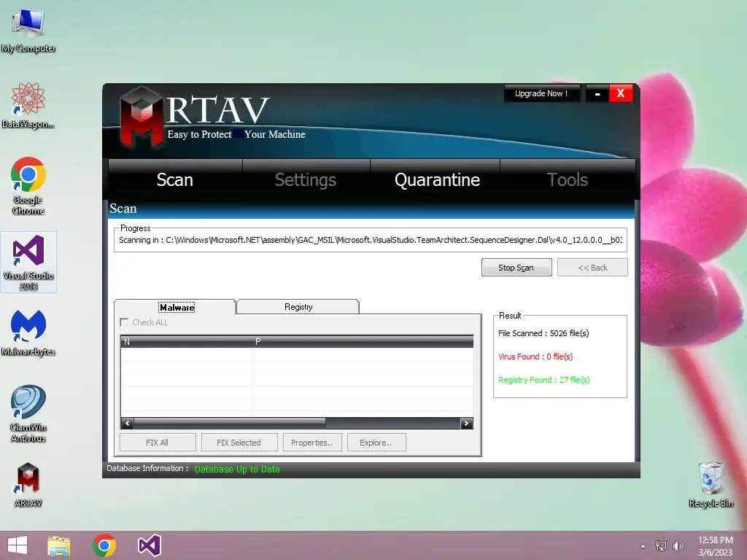The width and height of the screenshot is (747, 560).
Task: Click the << Back button
Action: 592,268
